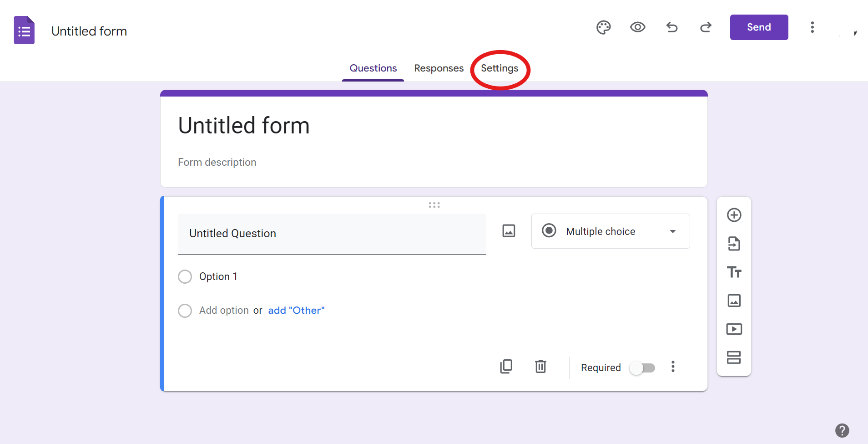Screen dimensions: 868x444
Task: Click the undo arrow icon
Action: pos(671,27)
